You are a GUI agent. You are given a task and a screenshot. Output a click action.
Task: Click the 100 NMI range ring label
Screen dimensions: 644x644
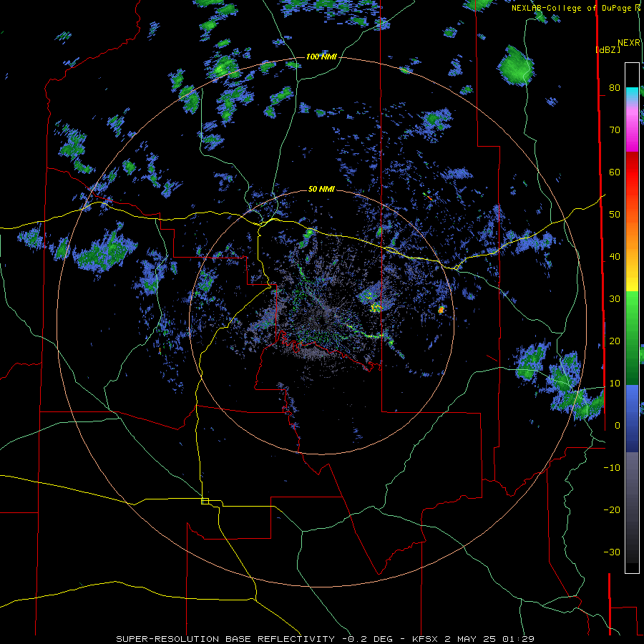[321, 57]
